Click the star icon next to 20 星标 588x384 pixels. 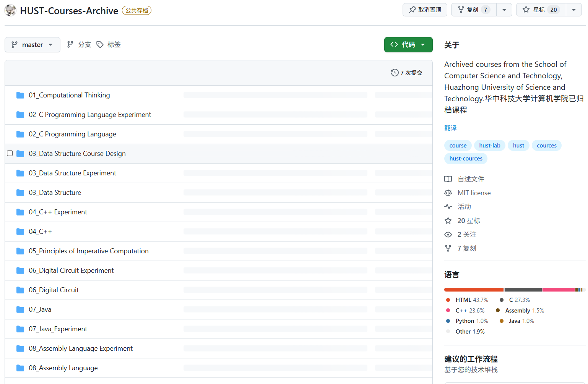(x=448, y=221)
